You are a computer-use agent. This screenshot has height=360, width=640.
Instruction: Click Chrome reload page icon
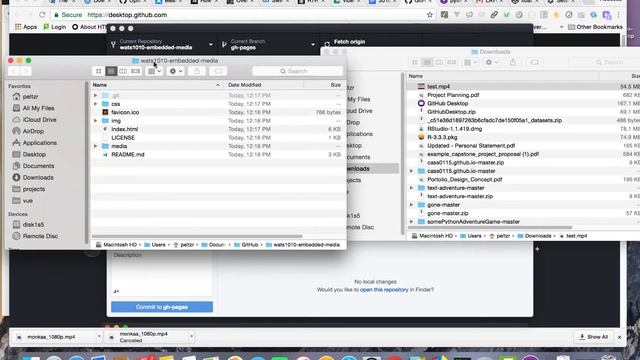42,15
